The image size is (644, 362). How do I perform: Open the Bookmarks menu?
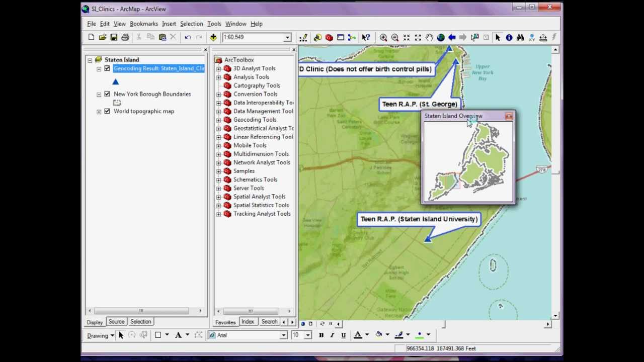(x=144, y=24)
